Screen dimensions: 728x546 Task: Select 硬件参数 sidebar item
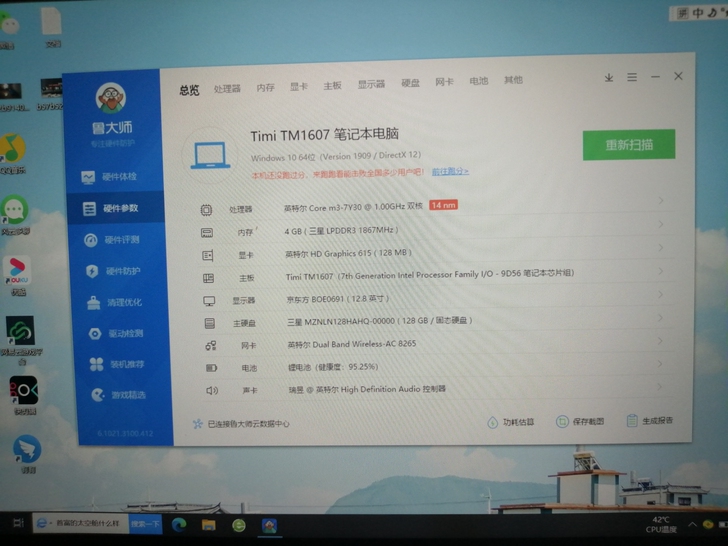pyautogui.click(x=115, y=208)
